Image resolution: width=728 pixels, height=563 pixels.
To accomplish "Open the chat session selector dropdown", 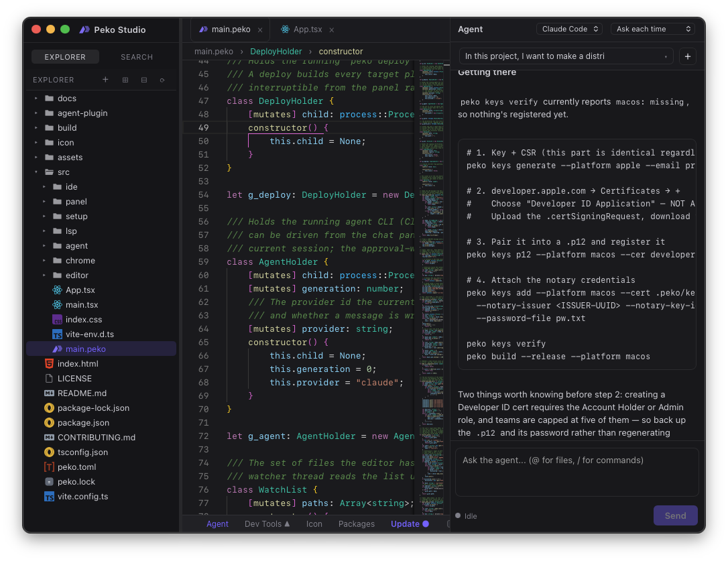I will [566, 56].
